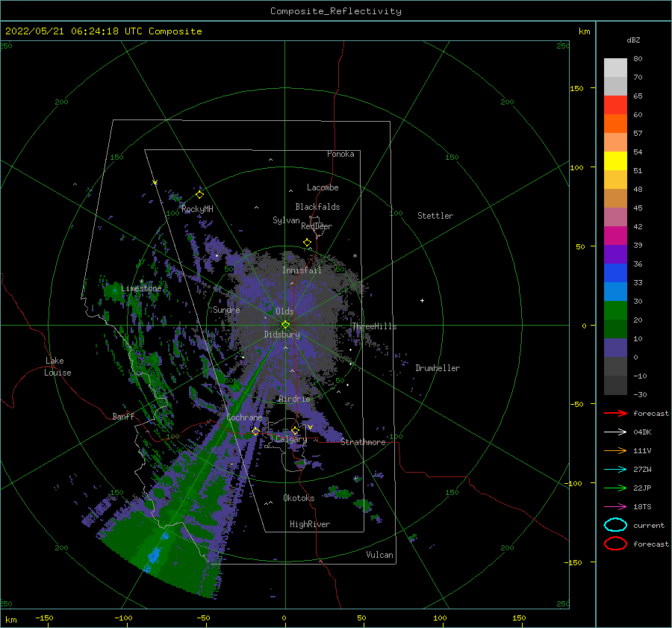
Task: Select the pink 42-45 dBZ swatch
Action: [615, 217]
